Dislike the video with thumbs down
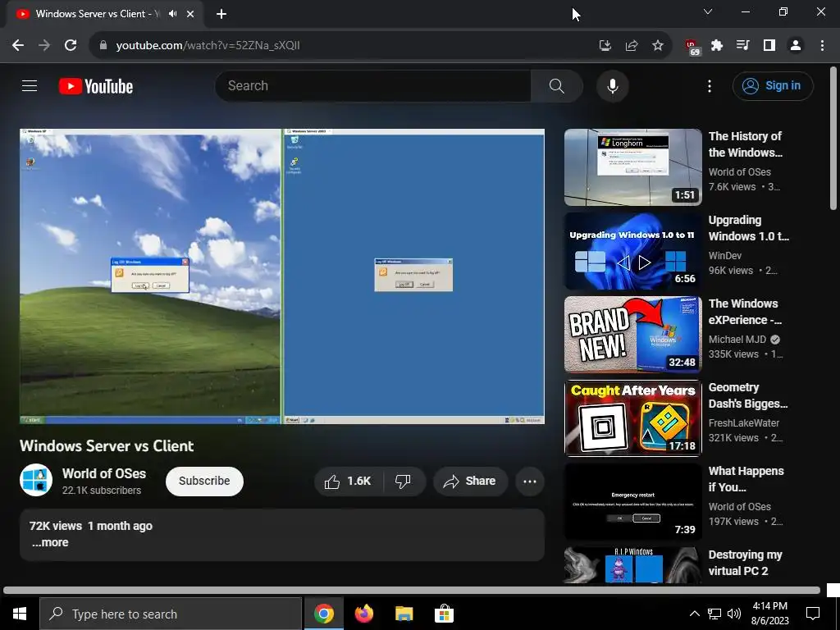This screenshot has height=630, width=840. click(404, 481)
